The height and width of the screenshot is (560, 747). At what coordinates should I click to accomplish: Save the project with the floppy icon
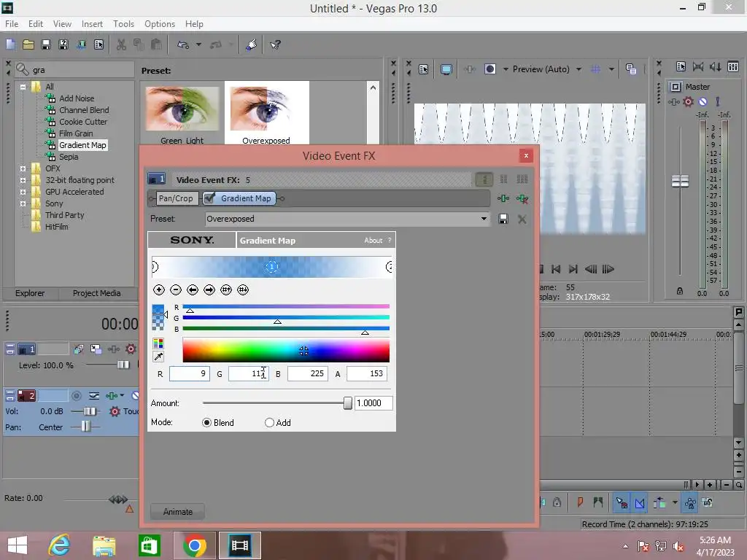[x=46, y=44]
